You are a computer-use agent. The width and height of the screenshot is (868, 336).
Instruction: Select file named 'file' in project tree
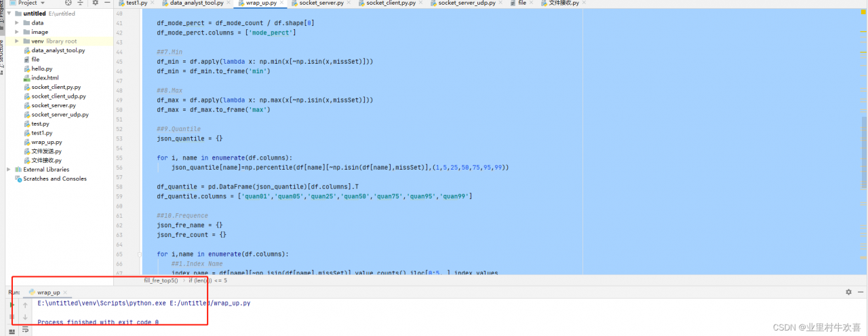tap(35, 59)
